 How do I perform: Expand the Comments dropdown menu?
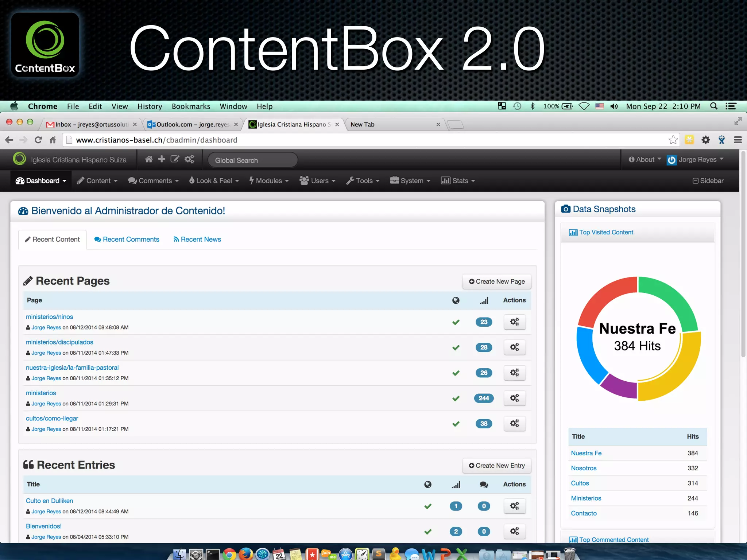153,181
